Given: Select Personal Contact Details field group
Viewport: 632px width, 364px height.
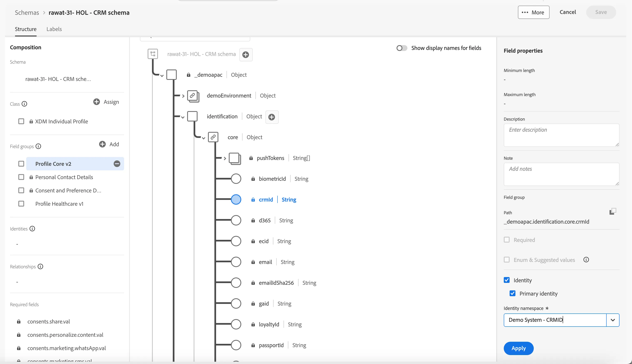Looking at the screenshot, I should (x=64, y=177).
